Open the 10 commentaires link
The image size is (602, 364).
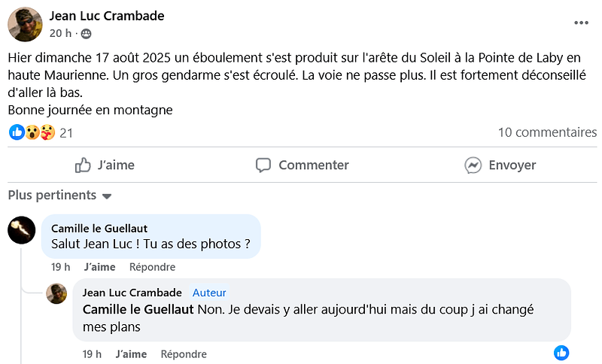point(547,132)
